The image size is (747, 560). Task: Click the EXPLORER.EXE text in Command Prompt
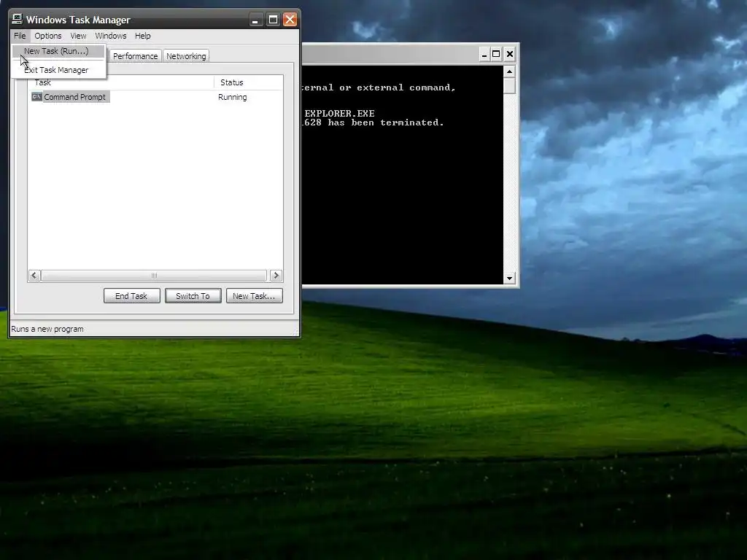[x=339, y=113]
